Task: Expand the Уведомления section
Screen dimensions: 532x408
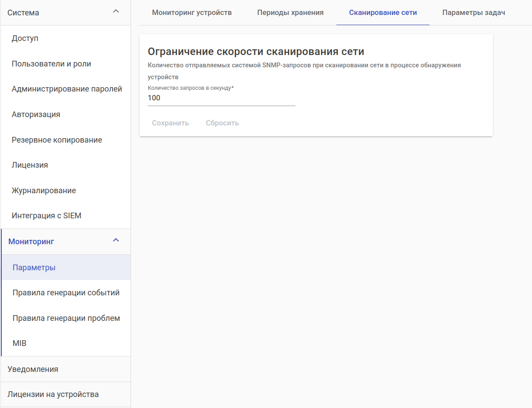Action: (x=33, y=369)
